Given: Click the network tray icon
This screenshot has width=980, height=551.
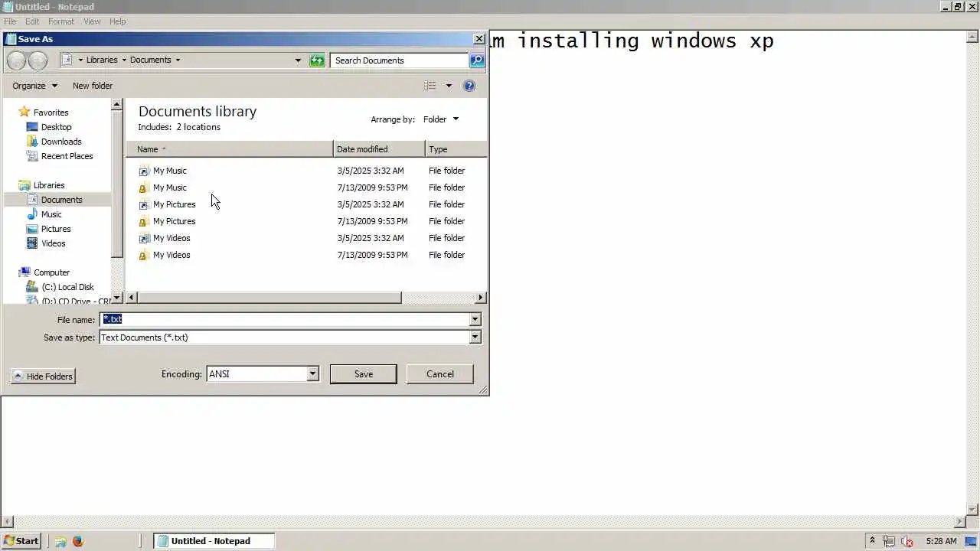Looking at the screenshot, I should coord(889,541).
